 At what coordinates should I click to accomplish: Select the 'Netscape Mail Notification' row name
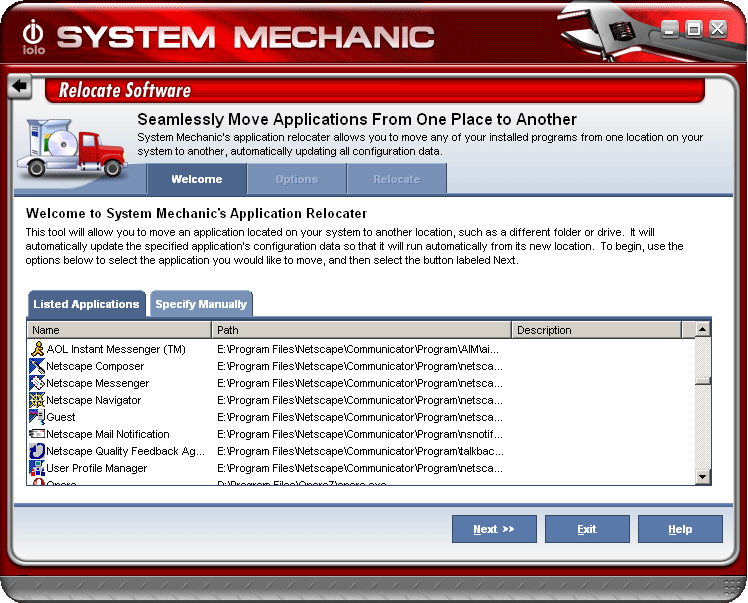click(108, 434)
